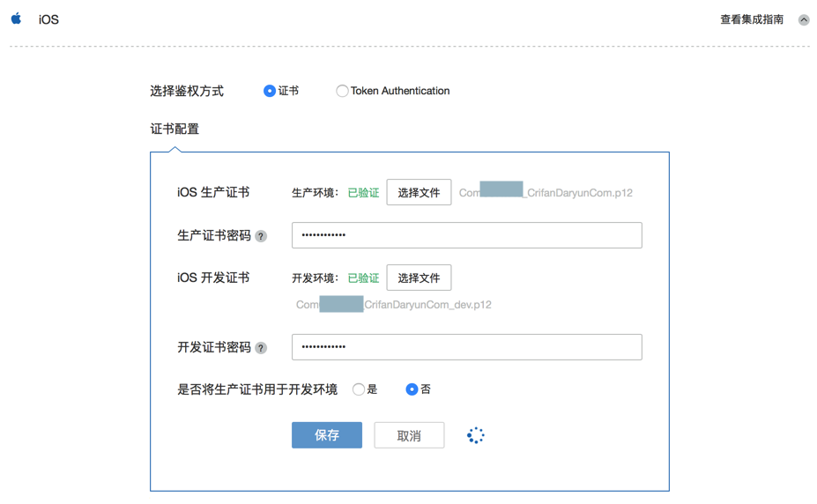This screenshot has width=817, height=504.
Task: Click the production .p12 file name
Action: point(546,192)
